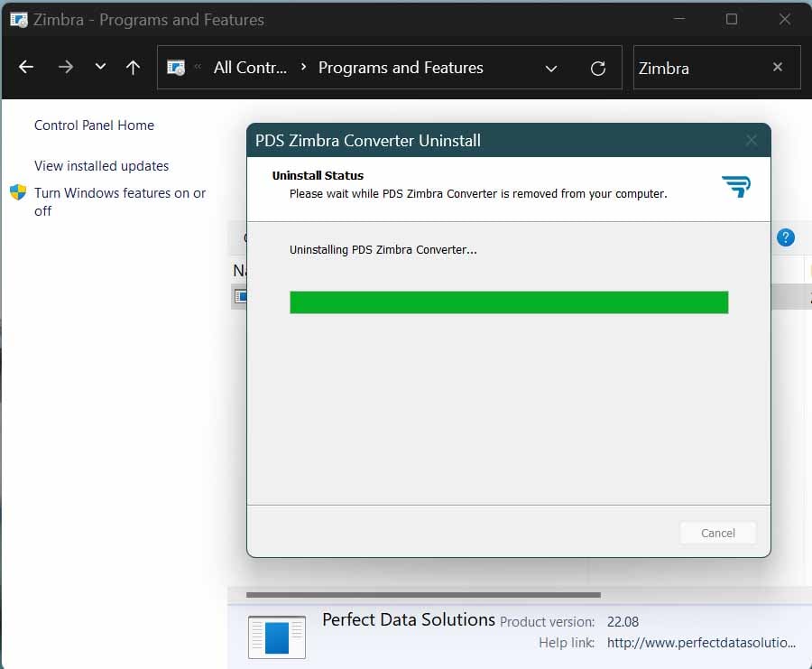Close the PDS Zimbra Converter Uninstall dialog
This screenshot has height=669, width=812.
coord(752,140)
